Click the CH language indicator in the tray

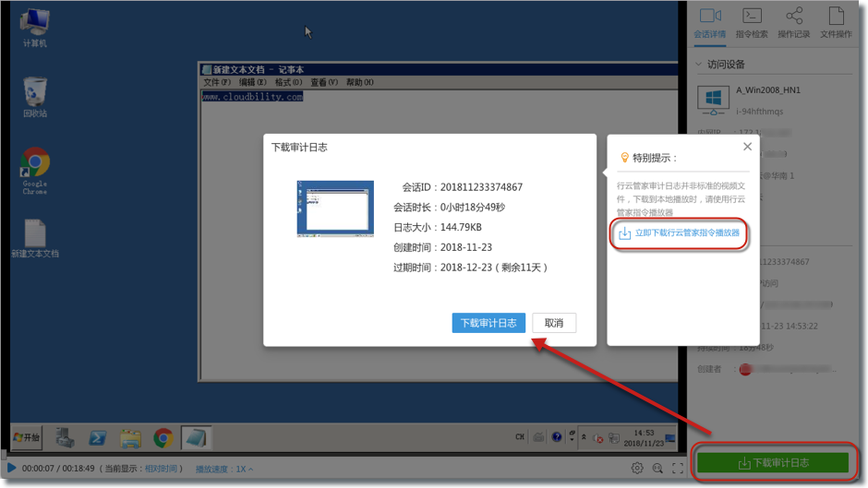[x=520, y=437]
